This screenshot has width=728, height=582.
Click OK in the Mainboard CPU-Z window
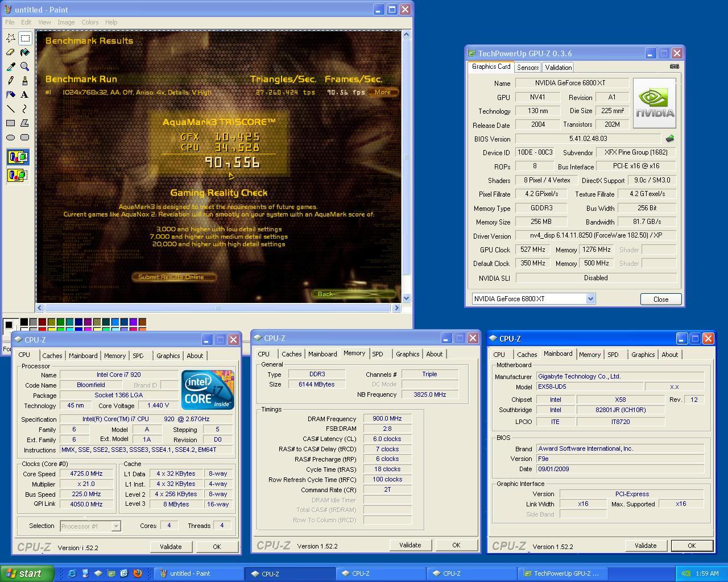coord(692,546)
